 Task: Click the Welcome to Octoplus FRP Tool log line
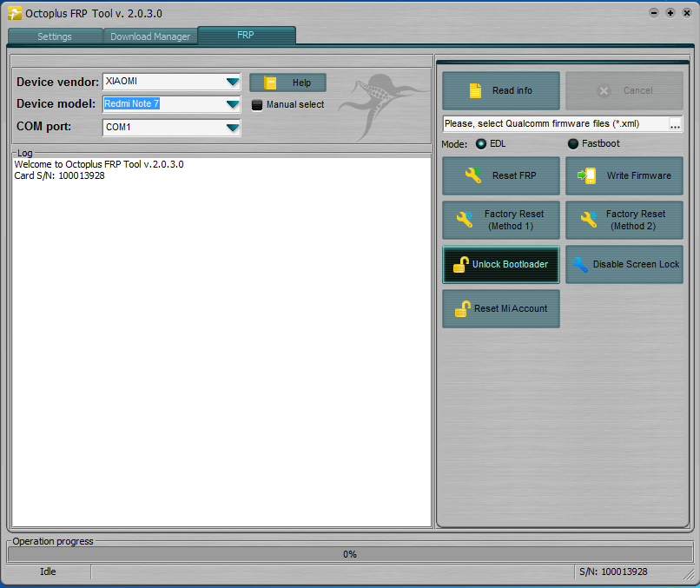[x=99, y=164]
